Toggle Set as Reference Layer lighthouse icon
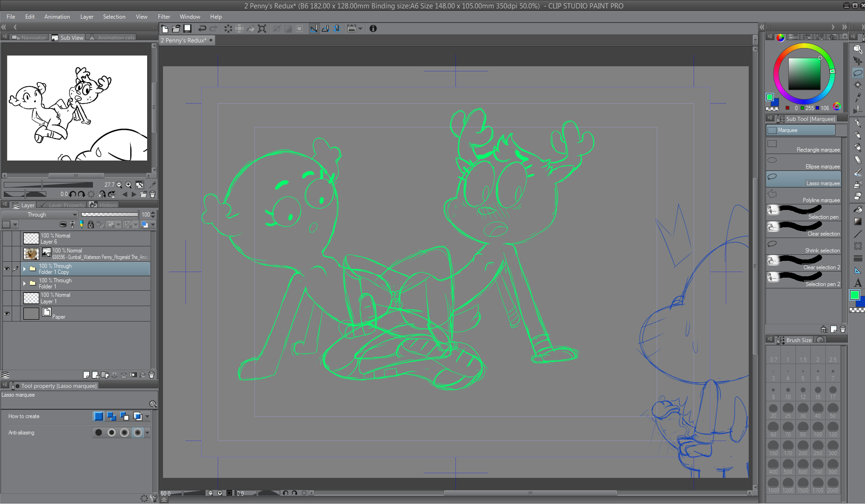This screenshot has height=504, width=865. [72, 224]
